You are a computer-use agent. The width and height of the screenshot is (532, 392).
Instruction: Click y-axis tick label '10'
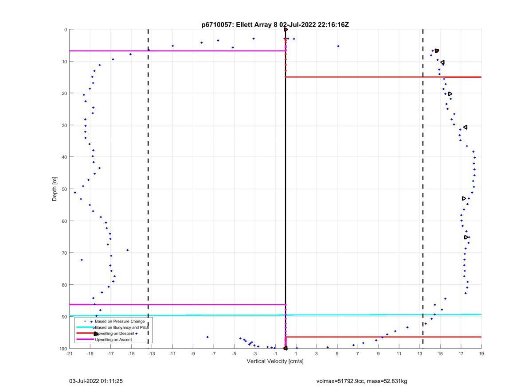click(64, 62)
